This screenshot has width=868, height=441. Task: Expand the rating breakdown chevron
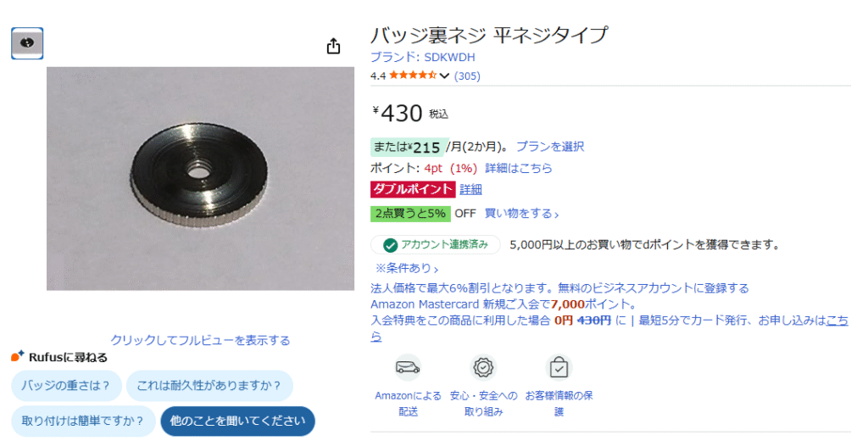coord(444,75)
